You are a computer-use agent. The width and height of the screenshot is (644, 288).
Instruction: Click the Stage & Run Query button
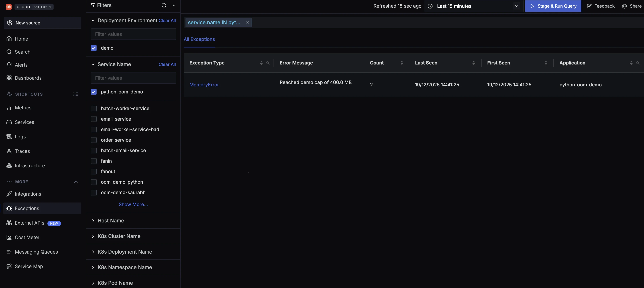point(553,6)
